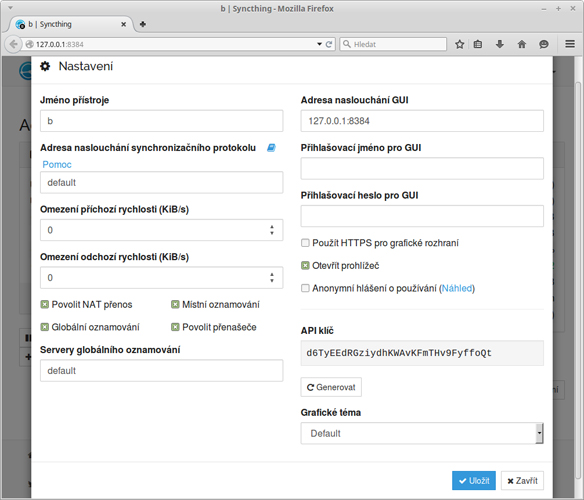Uncheck Otevřít prohlížeč option
The image size is (584, 500).
click(305, 266)
